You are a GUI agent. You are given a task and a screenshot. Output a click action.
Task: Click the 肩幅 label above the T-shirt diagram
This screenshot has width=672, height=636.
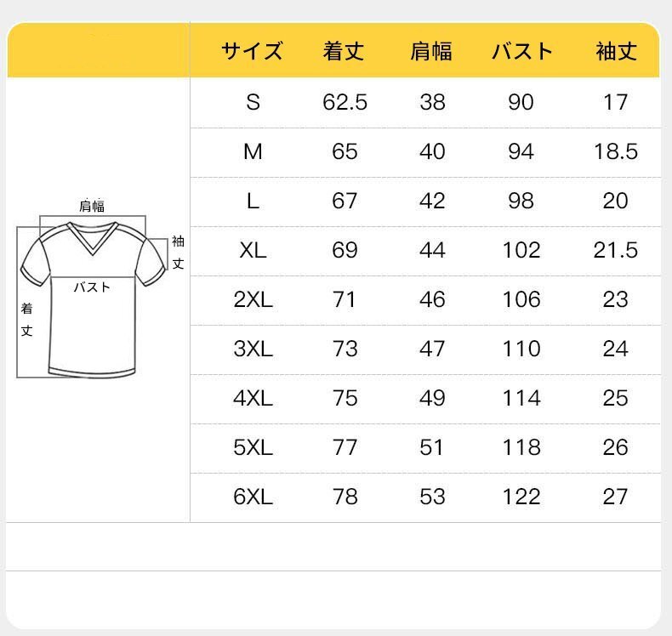[x=92, y=206]
